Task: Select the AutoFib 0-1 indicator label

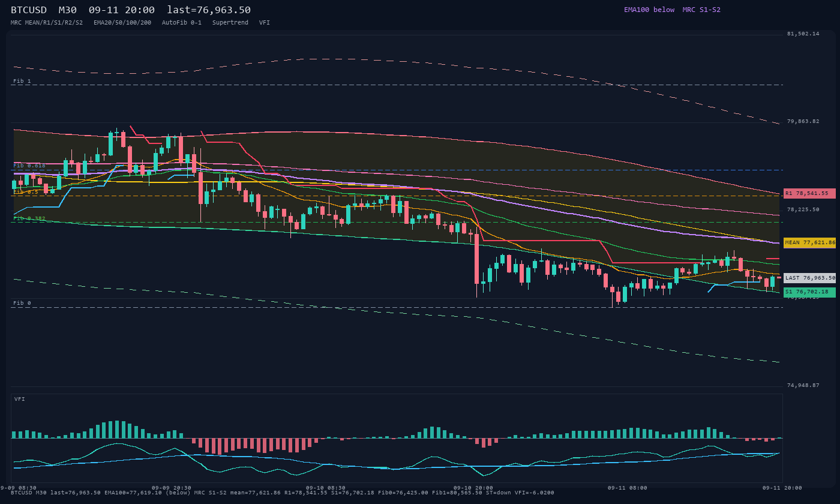Action: (182, 23)
